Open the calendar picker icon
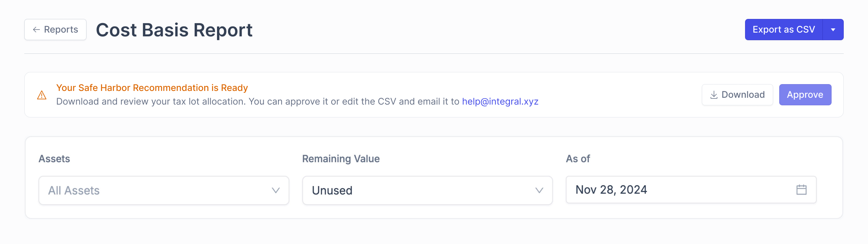The height and width of the screenshot is (244, 868). 801,189
